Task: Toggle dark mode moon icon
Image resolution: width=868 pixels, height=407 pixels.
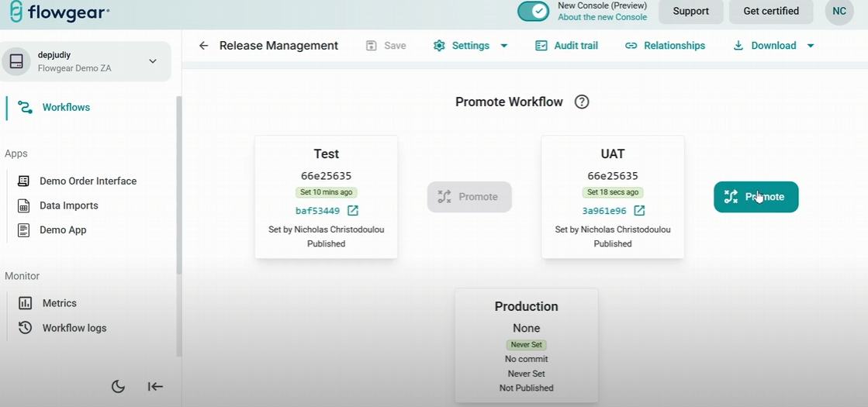Action: [x=118, y=387]
